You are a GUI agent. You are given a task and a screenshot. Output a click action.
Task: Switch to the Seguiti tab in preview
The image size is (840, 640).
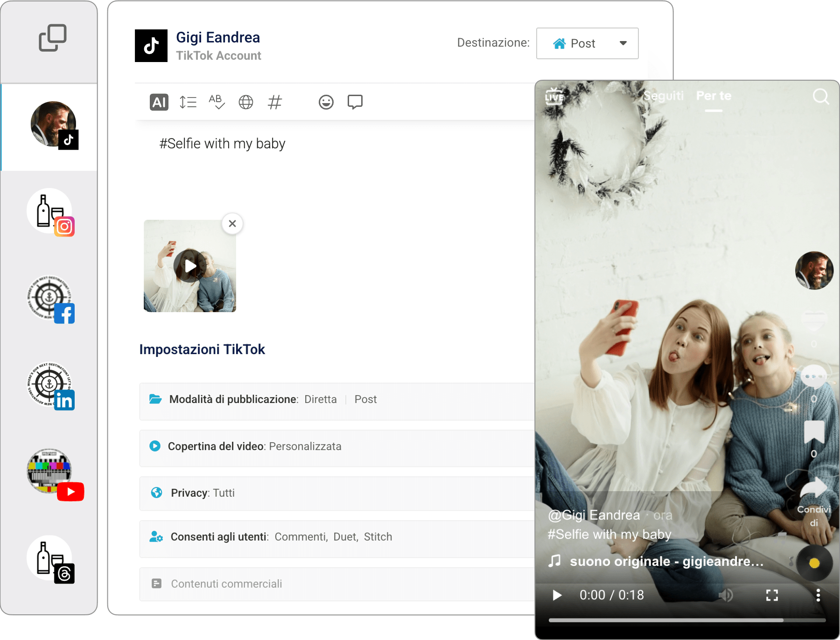point(663,96)
